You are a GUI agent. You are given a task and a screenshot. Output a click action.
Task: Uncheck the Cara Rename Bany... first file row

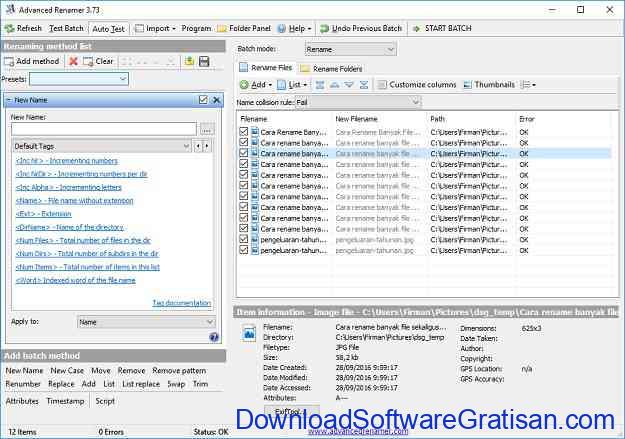point(244,132)
